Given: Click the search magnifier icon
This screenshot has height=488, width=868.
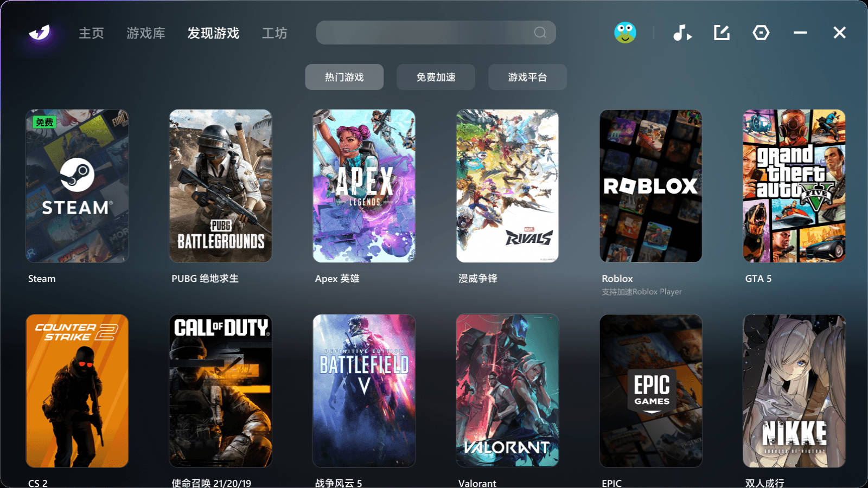Looking at the screenshot, I should coord(540,33).
